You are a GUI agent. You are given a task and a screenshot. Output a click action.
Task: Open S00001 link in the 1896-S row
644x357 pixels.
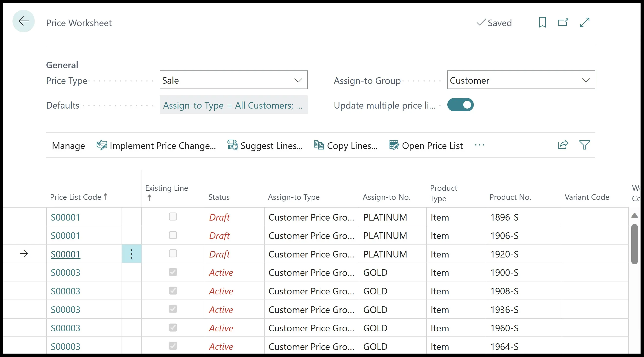[x=66, y=217]
